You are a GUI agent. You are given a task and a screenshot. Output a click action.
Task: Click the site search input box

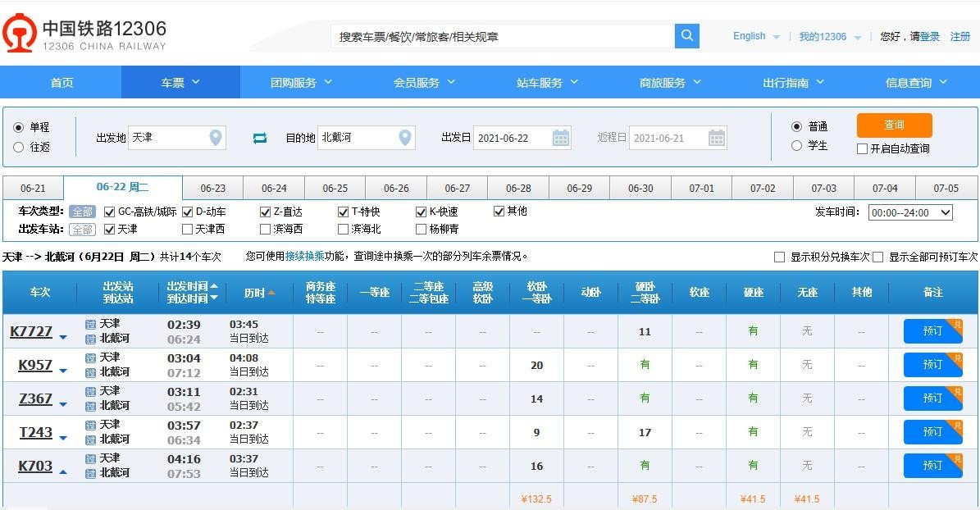[x=504, y=36]
